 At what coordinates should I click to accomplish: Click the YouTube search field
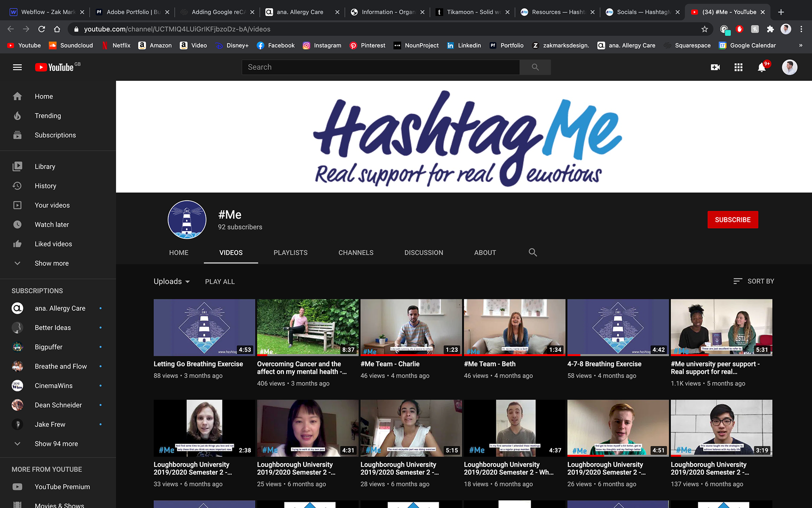click(x=381, y=67)
